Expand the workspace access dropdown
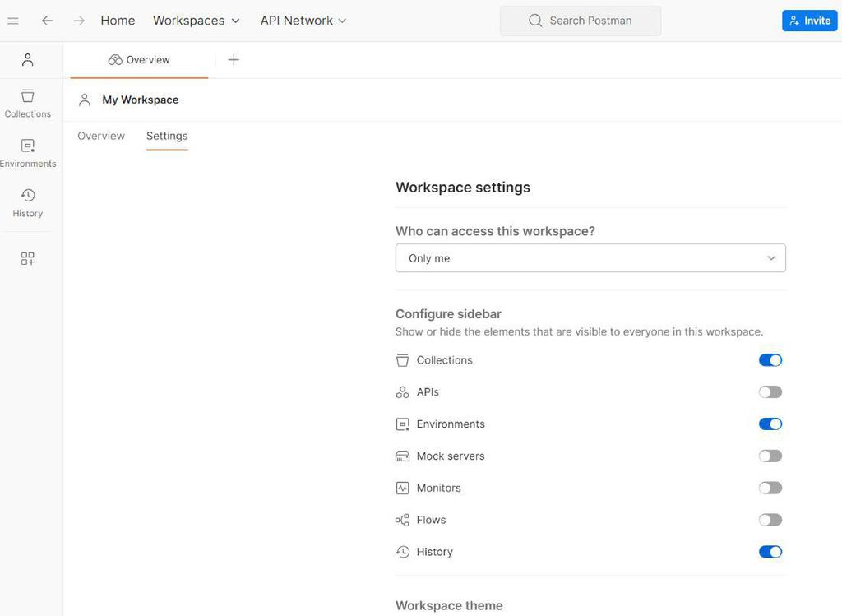 [x=590, y=258]
